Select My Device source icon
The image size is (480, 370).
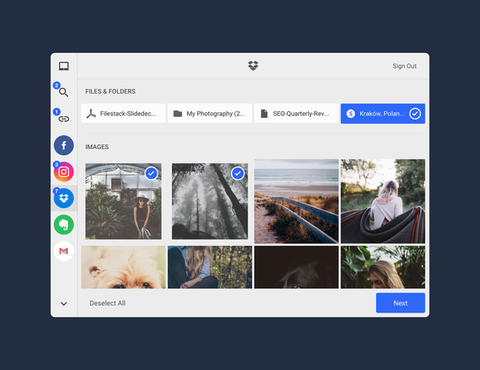[64, 66]
